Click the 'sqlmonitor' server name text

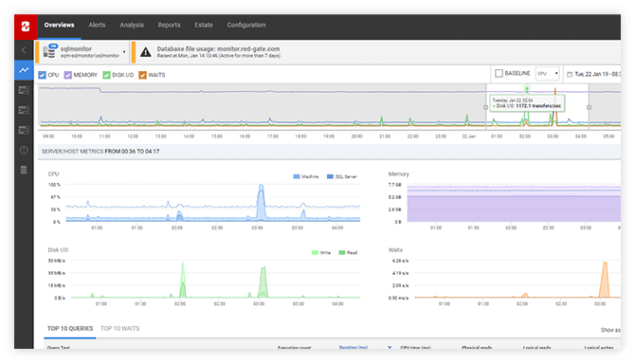click(x=76, y=48)
